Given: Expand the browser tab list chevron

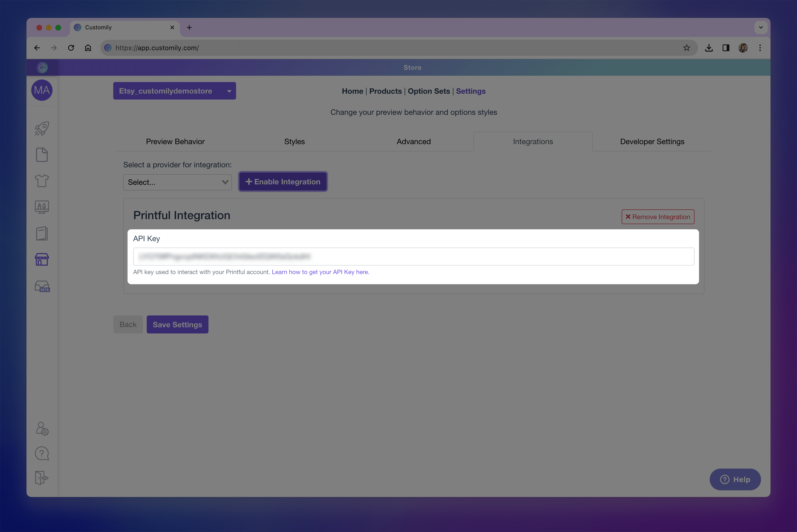Looking at the screenshot, I should pyautogui.click(x=761, y=27).
